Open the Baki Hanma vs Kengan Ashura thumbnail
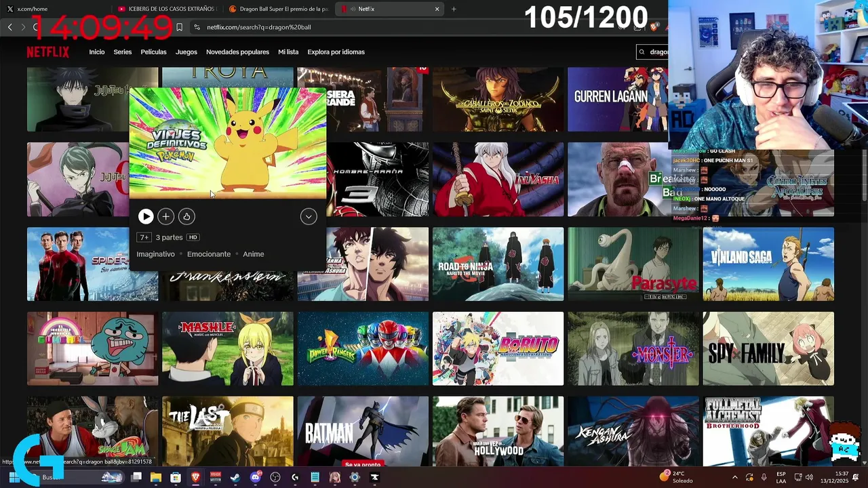This screenshot has height=488, width=868. [377, 264]
